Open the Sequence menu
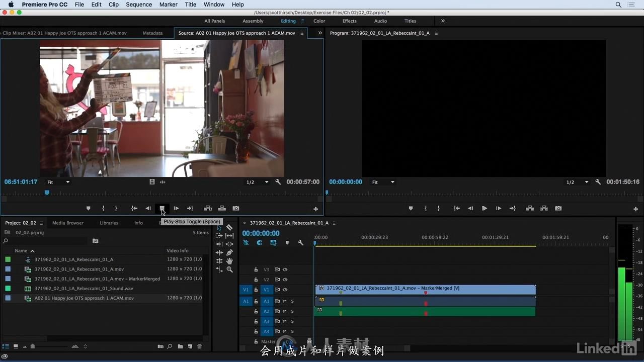644x362 pixels. (x=139, y=5)
